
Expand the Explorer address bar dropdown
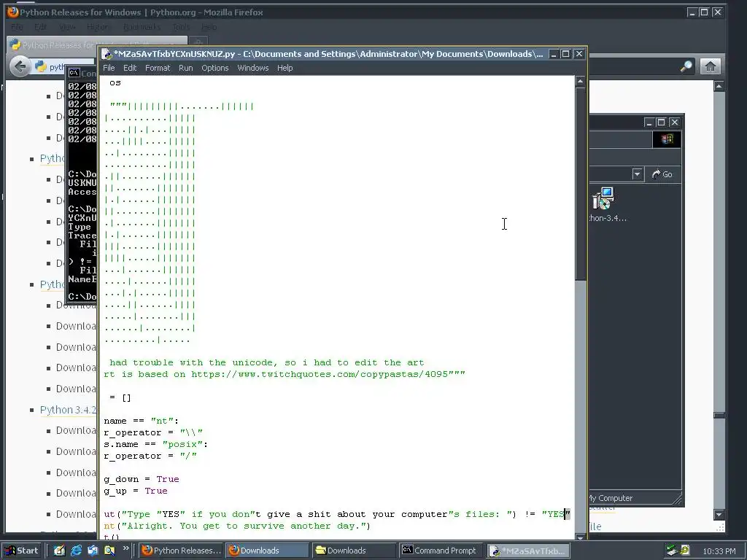pyautogui.click(x=638, y=174)
